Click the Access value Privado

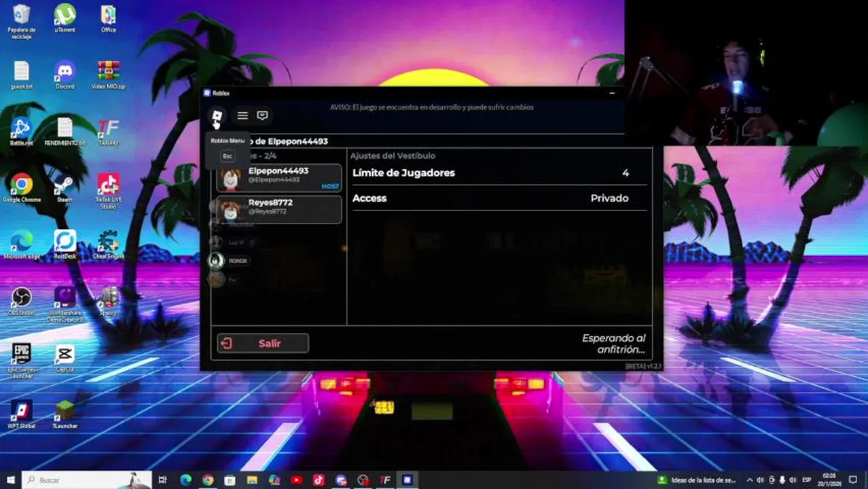click(x=609, y=198)
